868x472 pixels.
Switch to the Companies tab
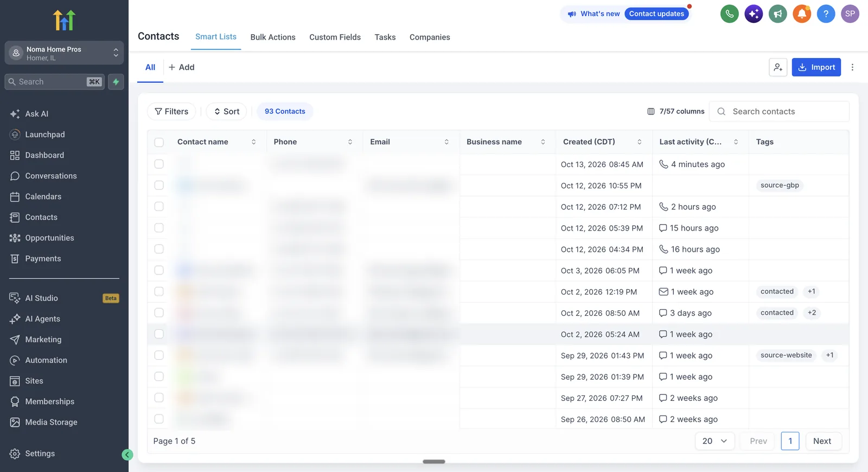(x=430, y=37)
